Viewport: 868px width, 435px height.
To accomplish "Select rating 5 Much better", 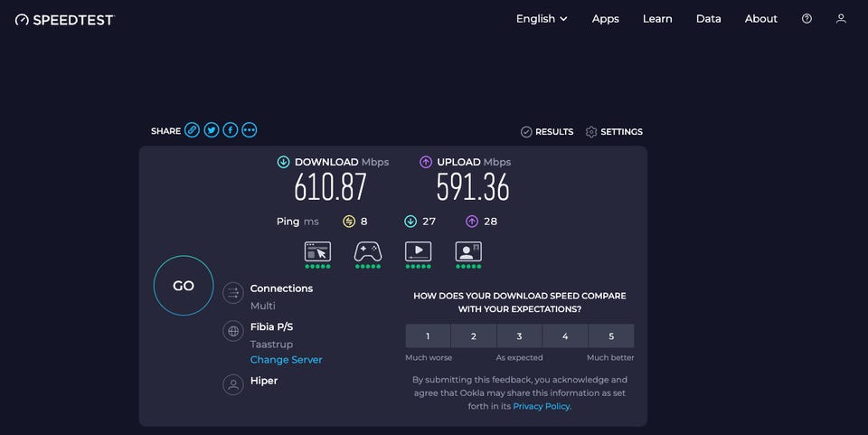I will pyautogui.click(x=611, y=336).
